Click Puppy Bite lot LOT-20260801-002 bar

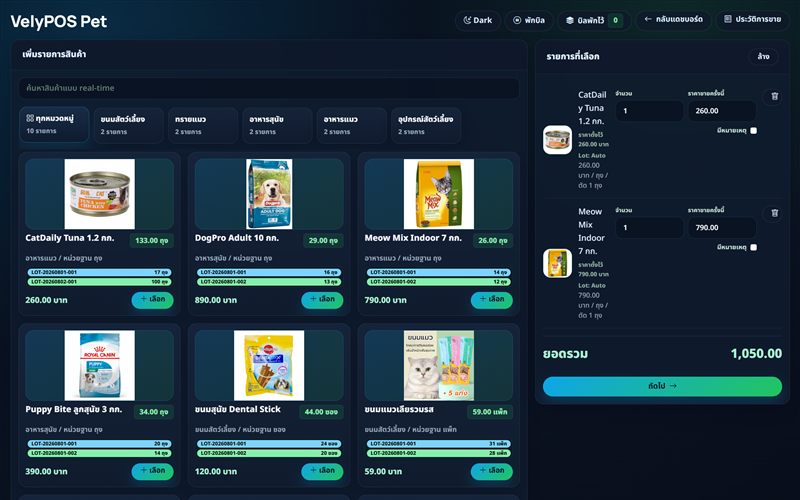point(99,453)
